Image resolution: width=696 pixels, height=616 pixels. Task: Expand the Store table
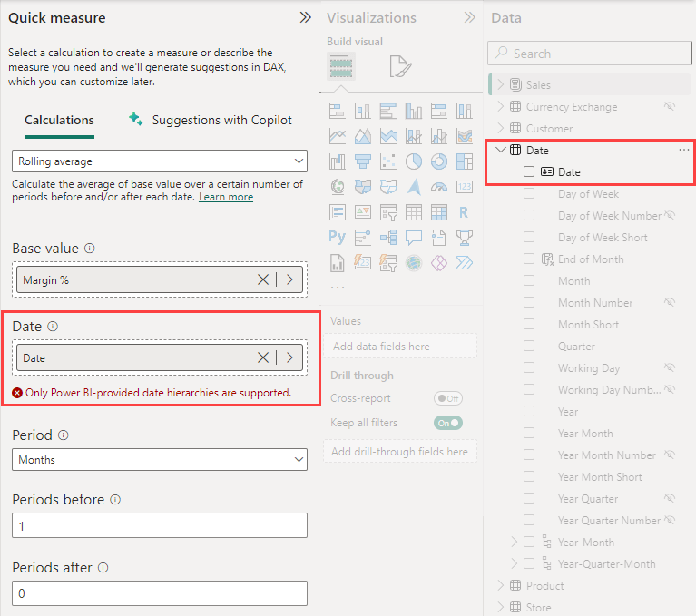pyautogui.click(x=501, y=607)
